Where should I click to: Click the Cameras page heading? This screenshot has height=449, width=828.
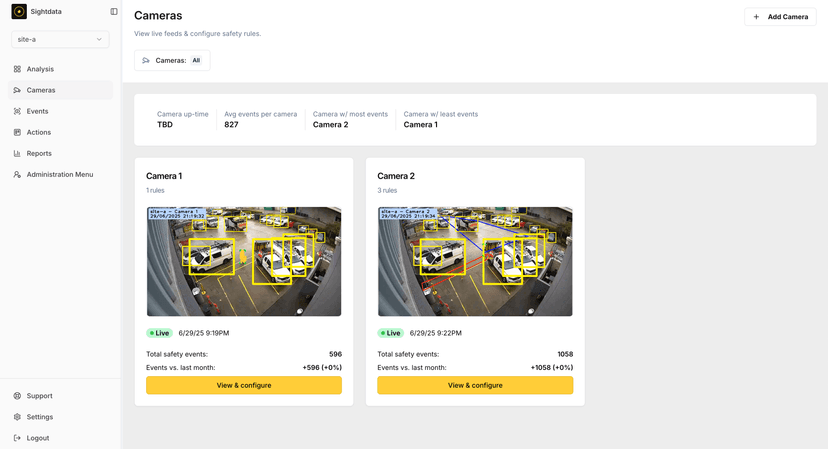pyautogui.click(x=158, y=16)
